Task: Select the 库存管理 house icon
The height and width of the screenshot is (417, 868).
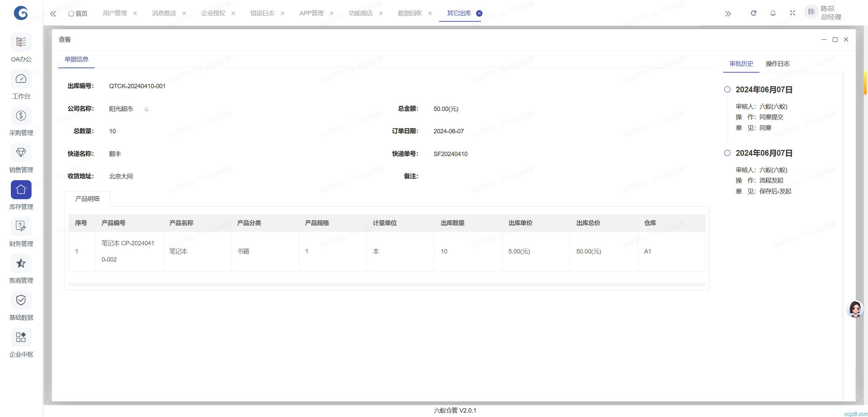Action: (x=21, y=189)
